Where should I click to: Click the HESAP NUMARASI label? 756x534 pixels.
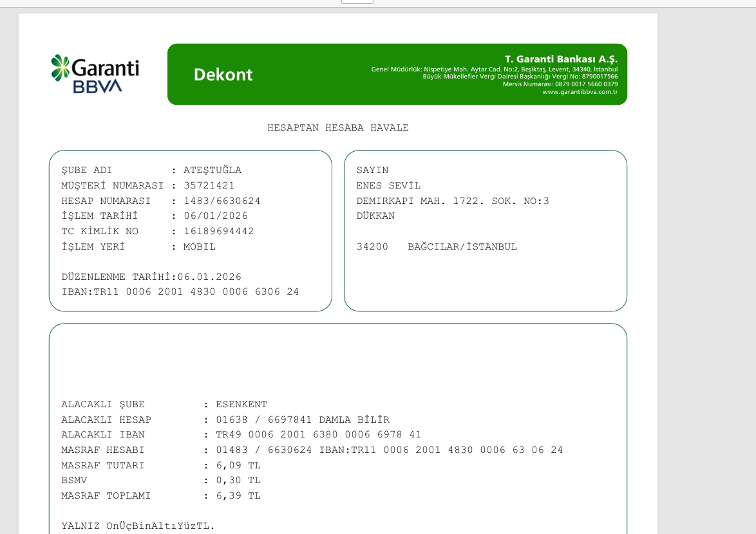click(x=106, y=201)
